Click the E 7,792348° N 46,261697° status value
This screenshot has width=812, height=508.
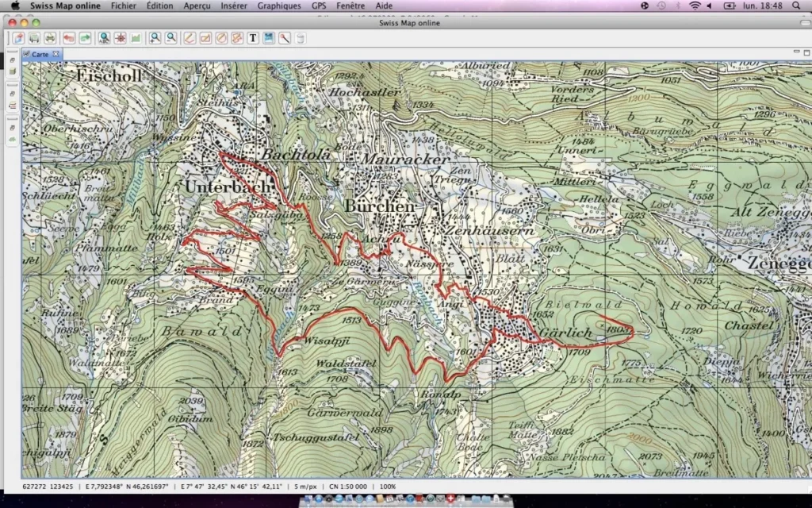pyautogui.click(x=128, y=487)
